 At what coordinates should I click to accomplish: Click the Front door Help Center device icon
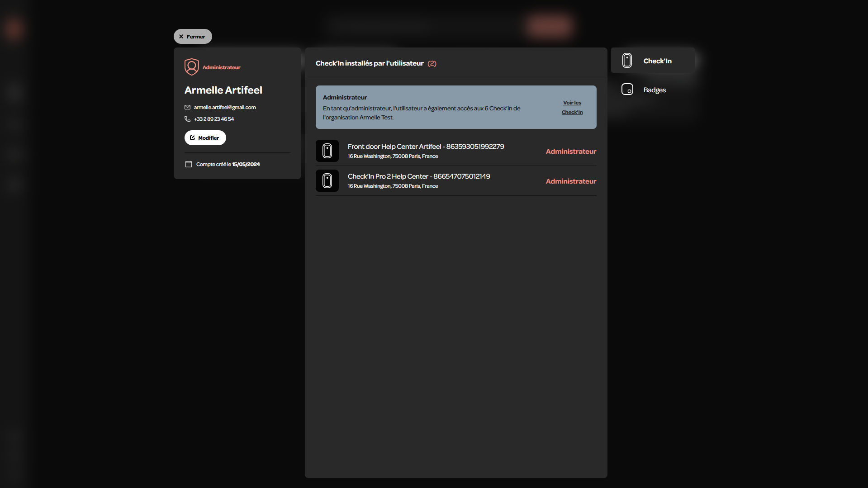click(x=327, y=151)
